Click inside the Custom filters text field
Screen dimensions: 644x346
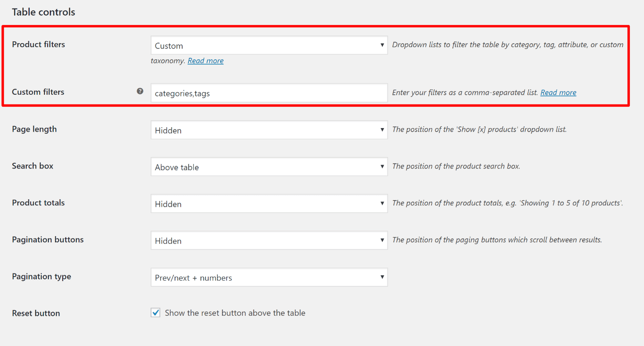click(x=269, y=93)
